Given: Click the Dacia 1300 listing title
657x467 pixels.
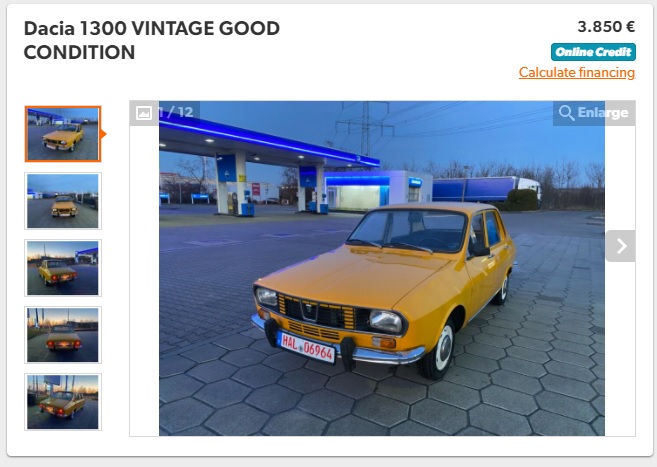Looking at the screenshot, I should [152, 40].
